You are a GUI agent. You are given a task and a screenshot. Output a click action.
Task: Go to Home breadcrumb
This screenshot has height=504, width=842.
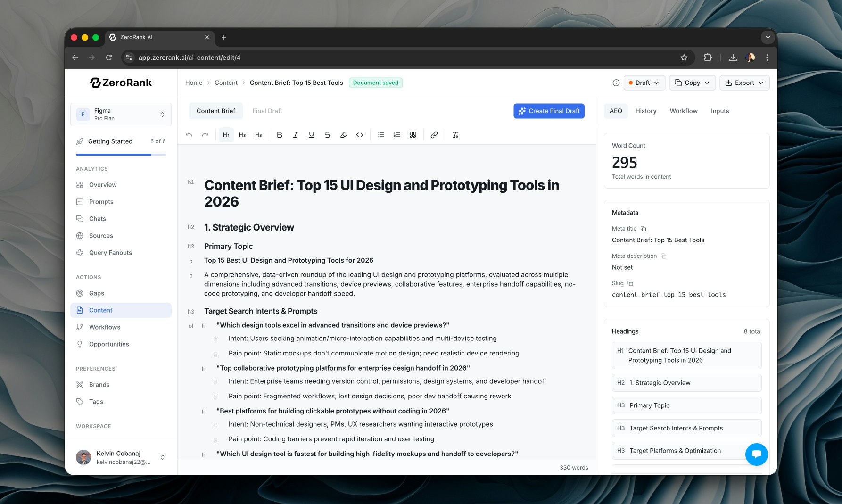(x=194, y=83)
